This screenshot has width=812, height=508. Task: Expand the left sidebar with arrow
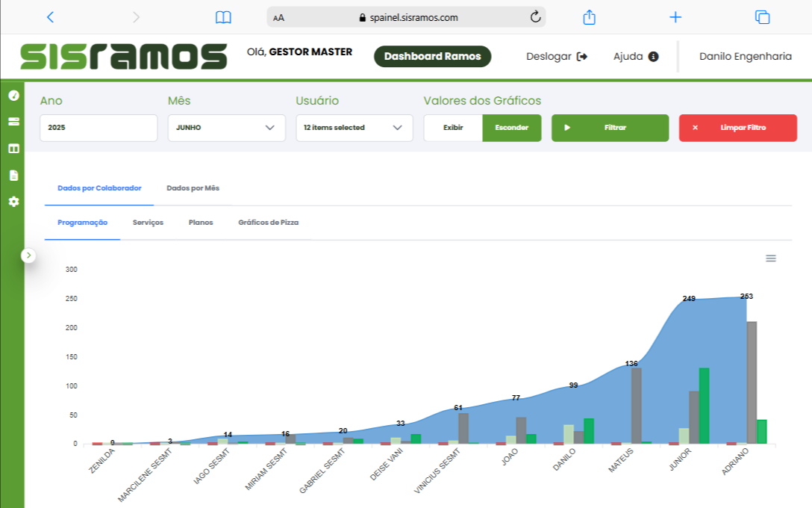[x=28, y=255]
